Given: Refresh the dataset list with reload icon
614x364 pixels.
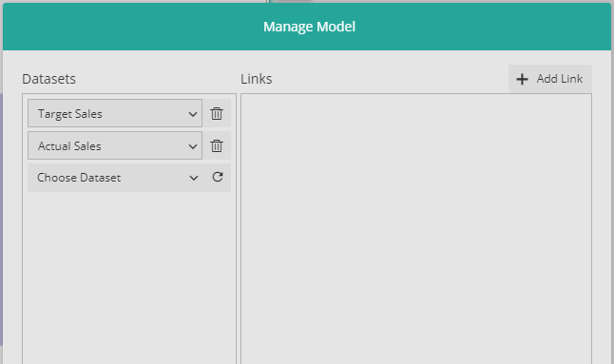Looking at the screenshot, I should [x=218, y=178].
